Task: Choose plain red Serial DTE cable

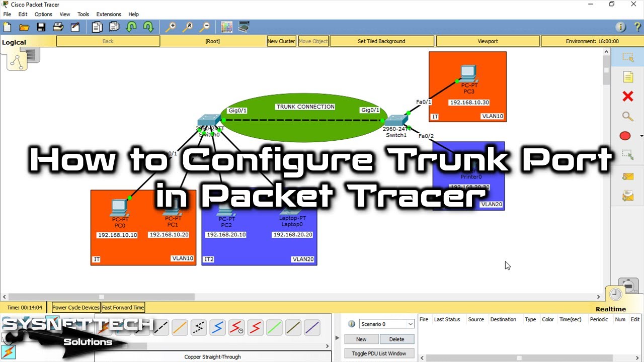Action: click(x=256, y=328)
